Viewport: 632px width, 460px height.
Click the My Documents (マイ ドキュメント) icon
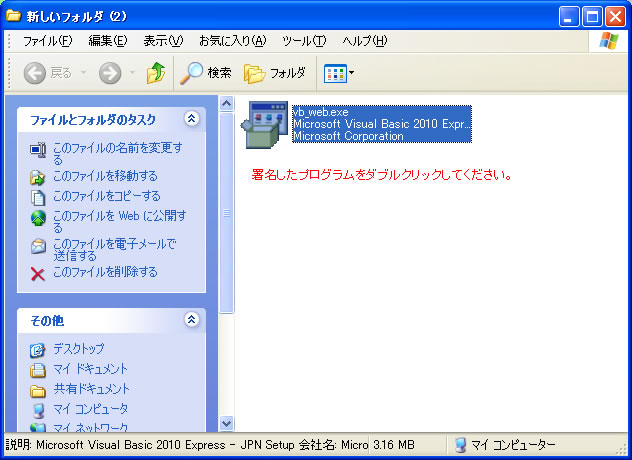point(37,370)
